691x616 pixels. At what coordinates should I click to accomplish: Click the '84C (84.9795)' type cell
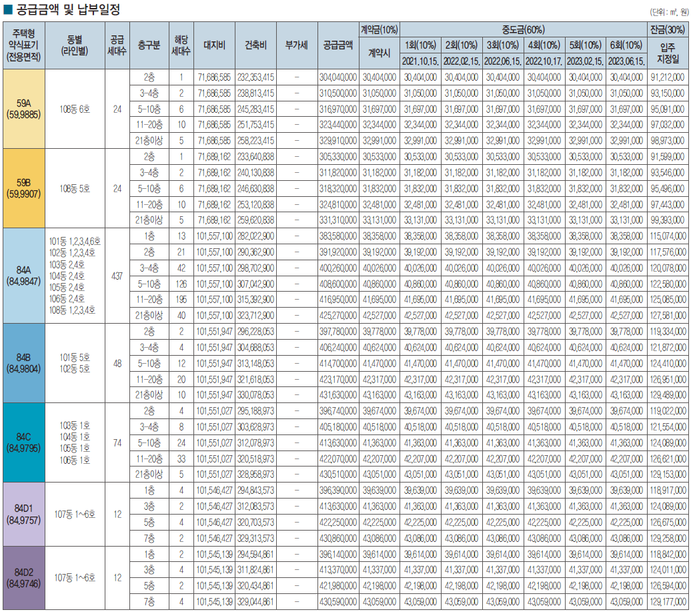pyautogui.click(x=24, y=442)
